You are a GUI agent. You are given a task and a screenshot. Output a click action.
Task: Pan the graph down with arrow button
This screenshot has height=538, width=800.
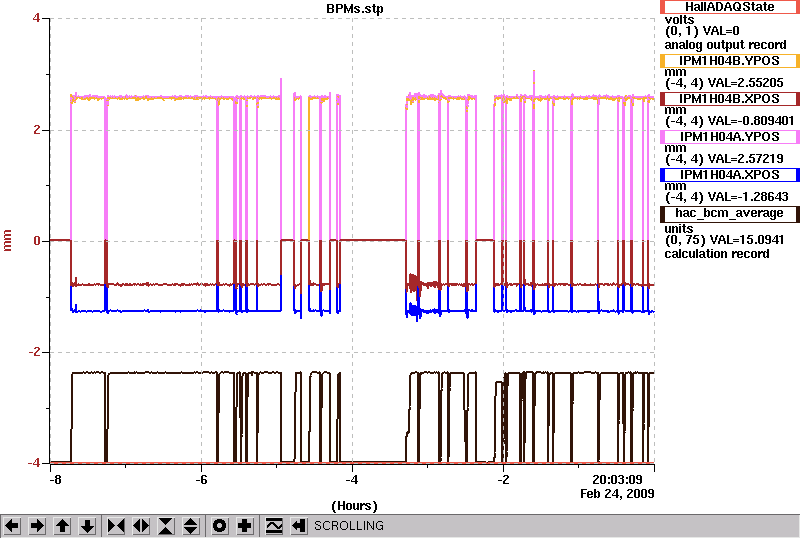[88, 526]
